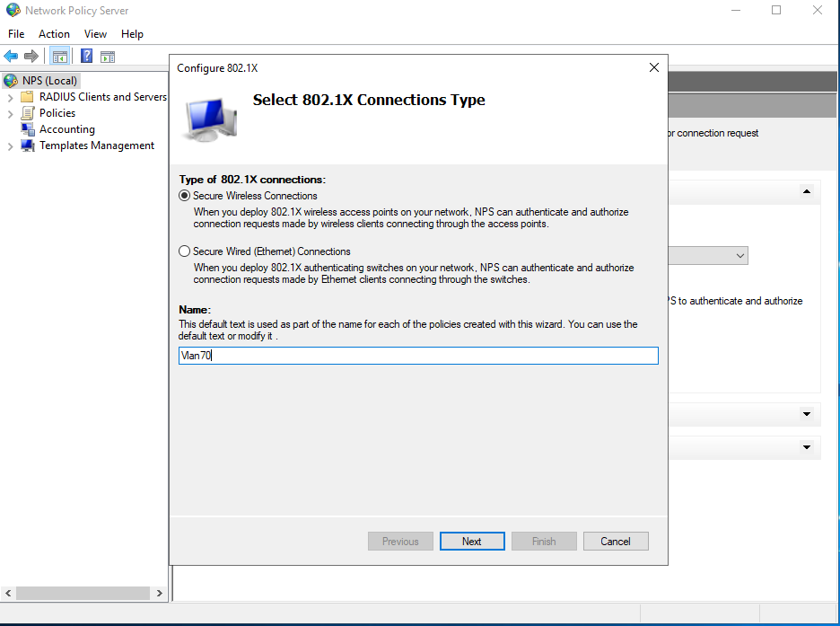Click the left scroll arrow in tree pane
This screenshot has height=626, width=840.
[8, 594]
